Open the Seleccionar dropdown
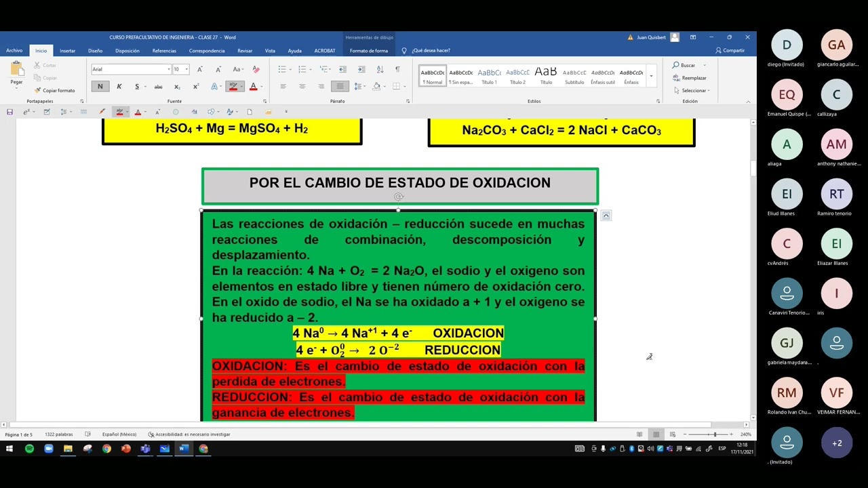This screenshot has height=488, width=868. [x=691, y=90]
